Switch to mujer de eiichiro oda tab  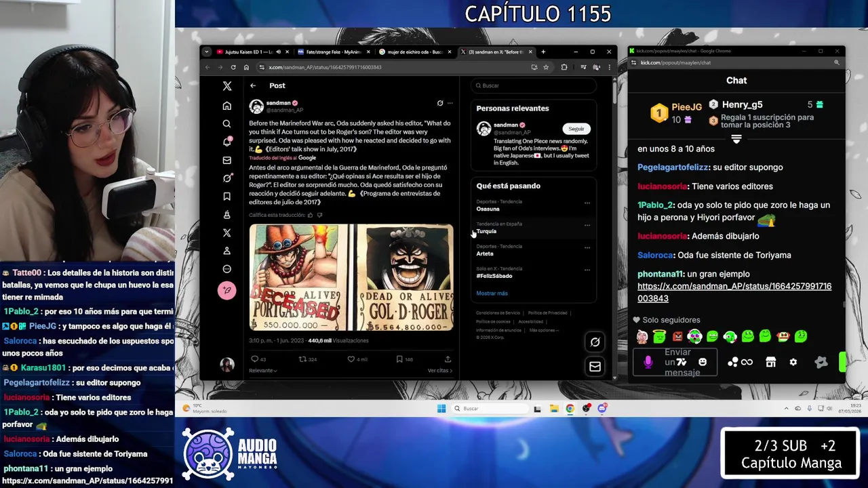pyautogui.click(x=414, y=52)
